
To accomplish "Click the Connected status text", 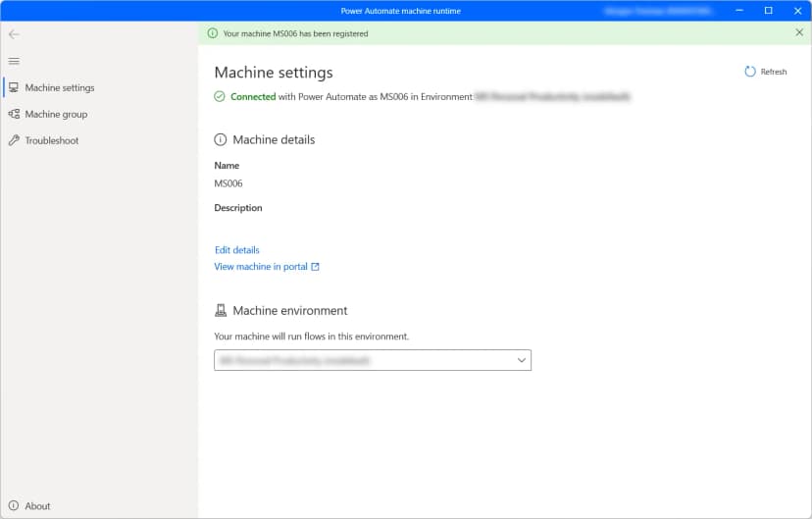I will (x=253, y=96).
